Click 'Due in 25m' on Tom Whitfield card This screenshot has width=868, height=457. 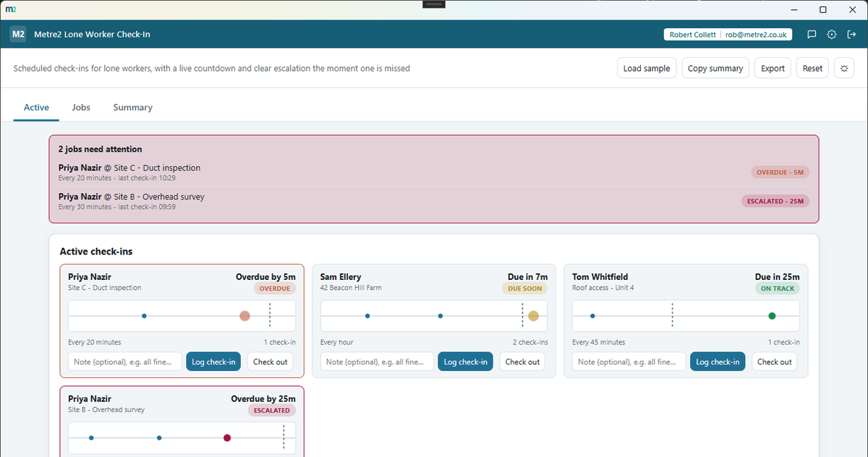pyautogui.click(x=778, y=277)
